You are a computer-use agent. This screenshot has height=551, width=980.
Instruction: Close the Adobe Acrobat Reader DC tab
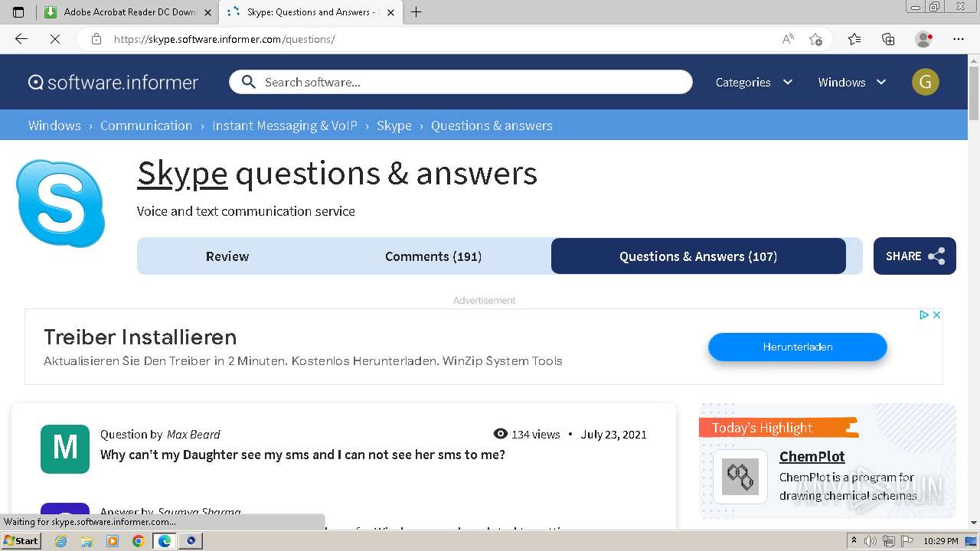point(207,12)
